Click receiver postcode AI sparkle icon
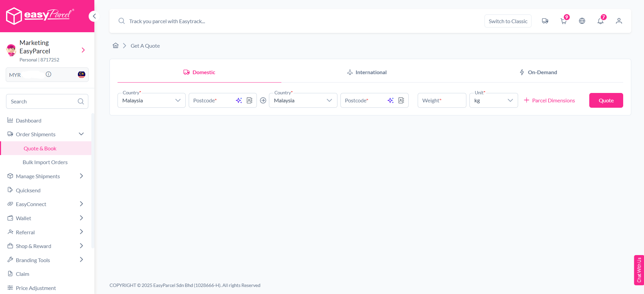This screenshot has height=294, width=644. (x=390, y=100)
